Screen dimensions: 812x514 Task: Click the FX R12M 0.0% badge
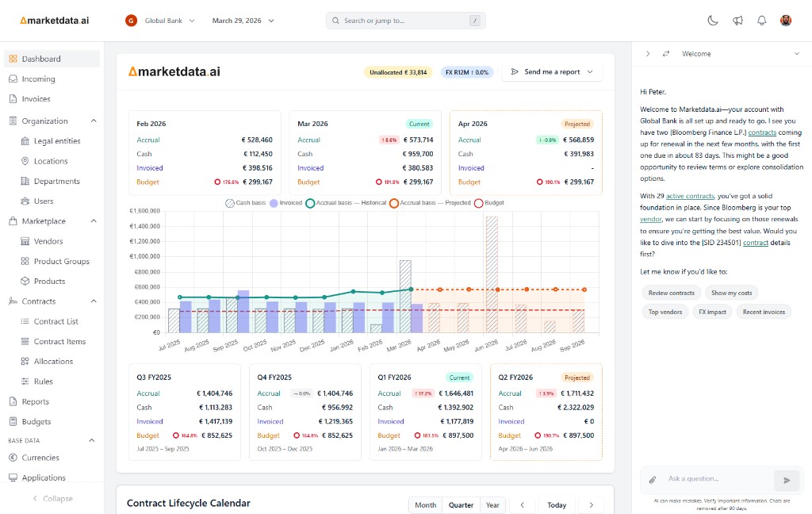(x=467, y=72)
